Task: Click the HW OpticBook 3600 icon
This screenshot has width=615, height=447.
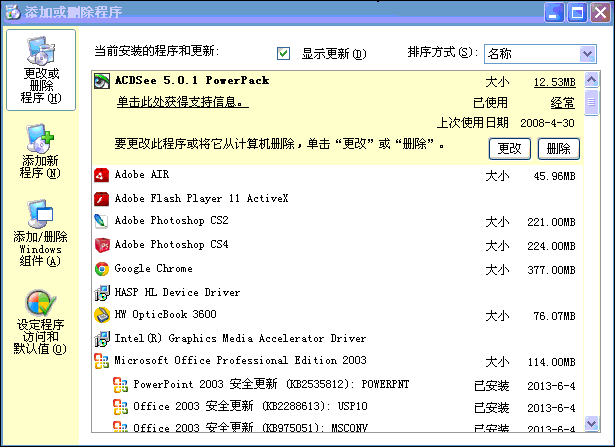Action: [102, 315]
